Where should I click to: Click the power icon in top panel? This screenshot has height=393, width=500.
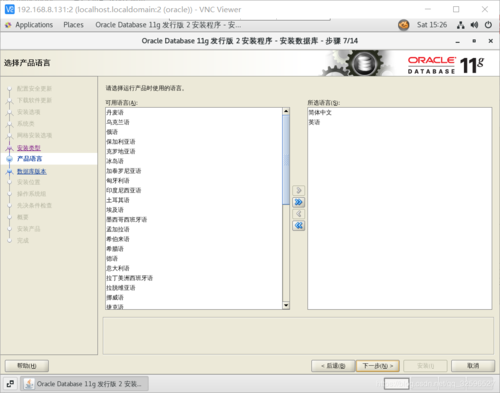488,25
